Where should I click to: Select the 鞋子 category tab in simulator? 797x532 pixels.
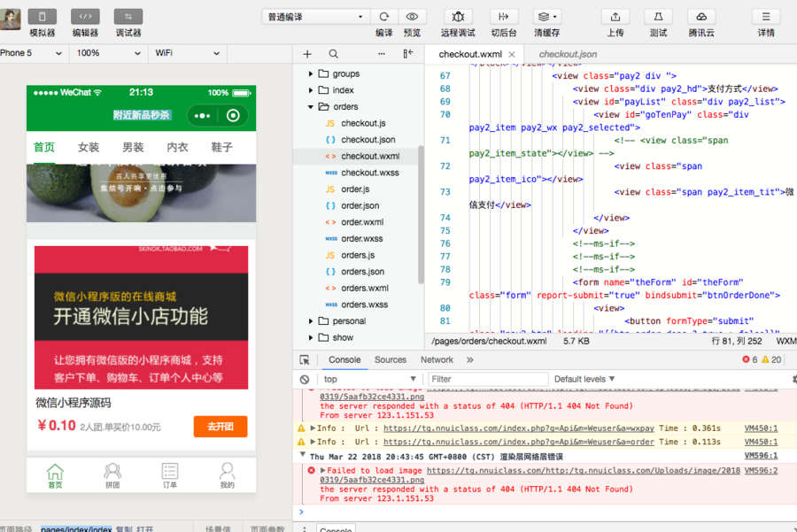click(221, 147)
